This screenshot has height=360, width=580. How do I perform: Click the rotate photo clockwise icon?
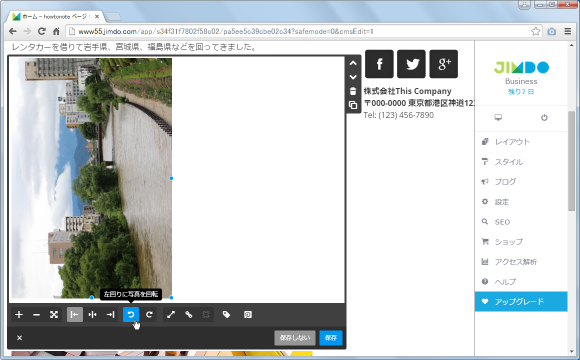[x=149, y=314]
